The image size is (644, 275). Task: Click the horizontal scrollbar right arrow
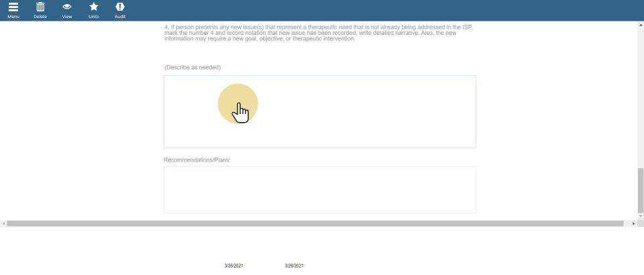coord(635,223)
